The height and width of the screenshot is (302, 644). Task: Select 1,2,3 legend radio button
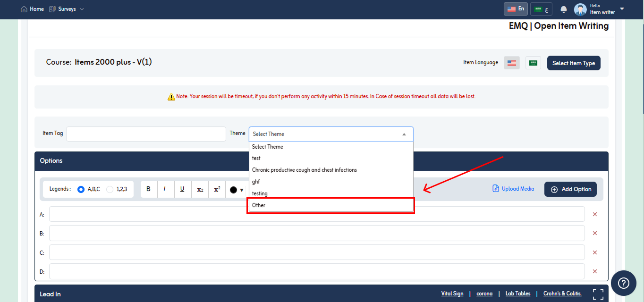pyautogui.click(x=110, y=189)
